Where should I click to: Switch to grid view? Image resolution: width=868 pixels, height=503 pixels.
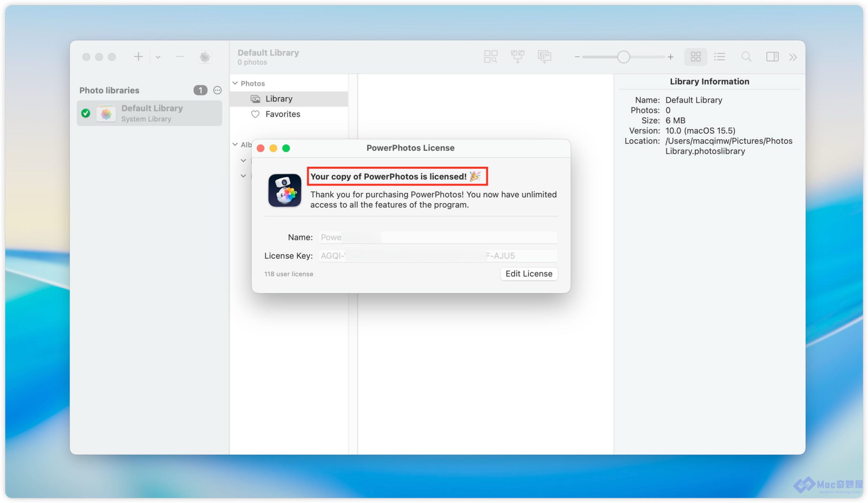point(695,57)
